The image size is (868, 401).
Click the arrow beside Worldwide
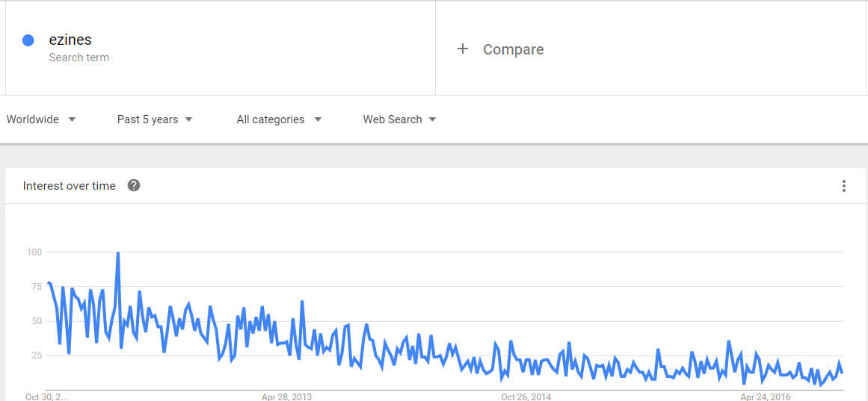(x=72, y=119)
